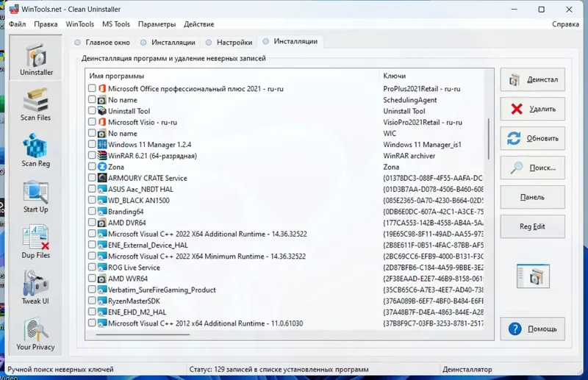Click the Помощь help button
This screenshot has width=588, height=380.
click(x=532, y=329)
